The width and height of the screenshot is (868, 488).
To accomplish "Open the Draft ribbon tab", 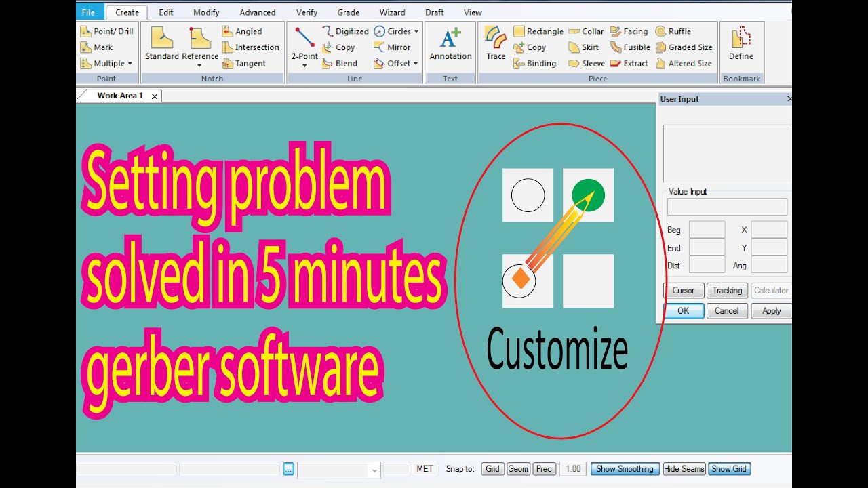I will (x=435, y=12).
